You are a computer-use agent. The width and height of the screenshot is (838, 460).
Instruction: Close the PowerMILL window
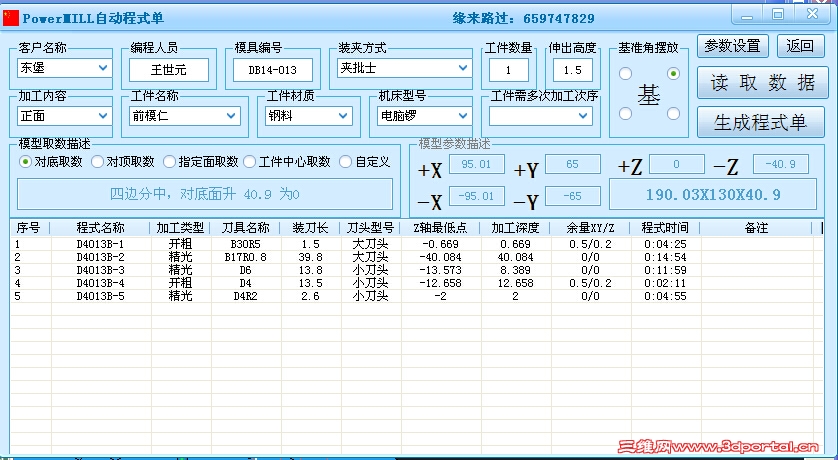(812, 15)
